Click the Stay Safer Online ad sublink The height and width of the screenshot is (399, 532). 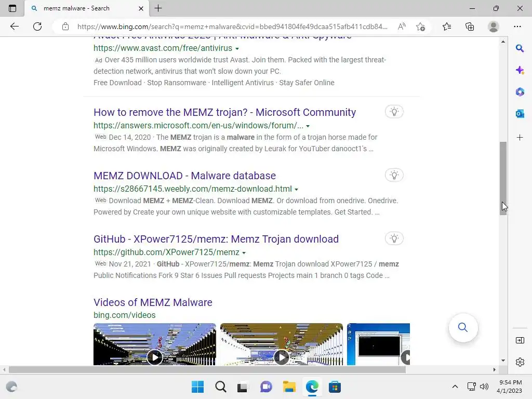pyautogui.click(x=307, y=83)
